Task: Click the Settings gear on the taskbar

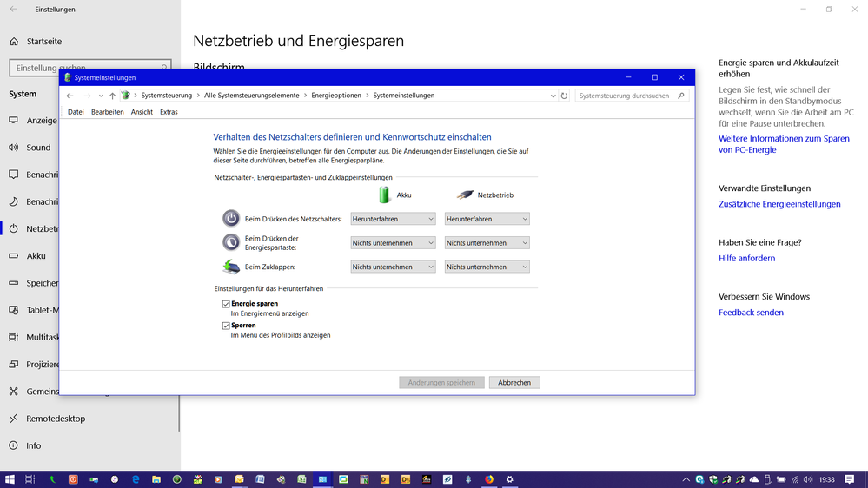Action: [x=510, y=479]
